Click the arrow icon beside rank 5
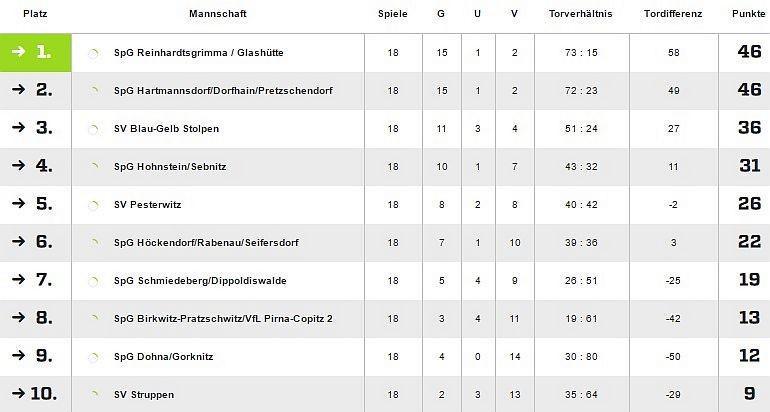This screenshot has height=412, width=770. 18,204
